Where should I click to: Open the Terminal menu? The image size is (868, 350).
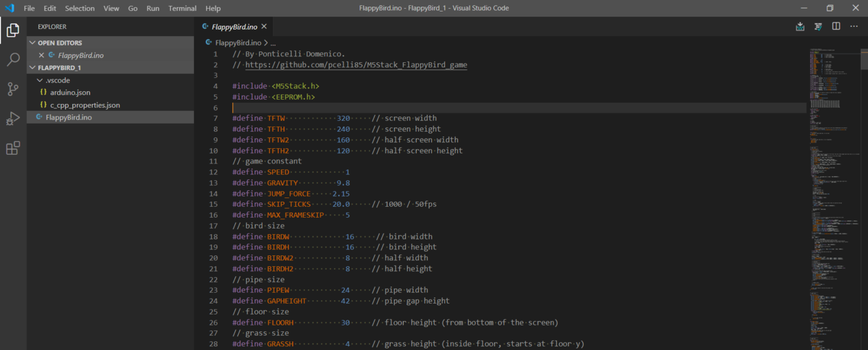coord(182,8)
